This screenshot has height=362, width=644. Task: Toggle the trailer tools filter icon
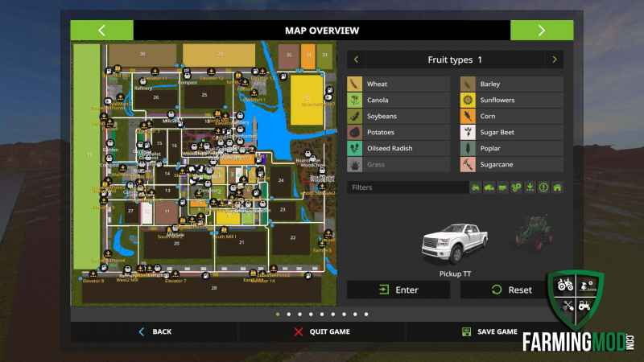tap(502, 187)
